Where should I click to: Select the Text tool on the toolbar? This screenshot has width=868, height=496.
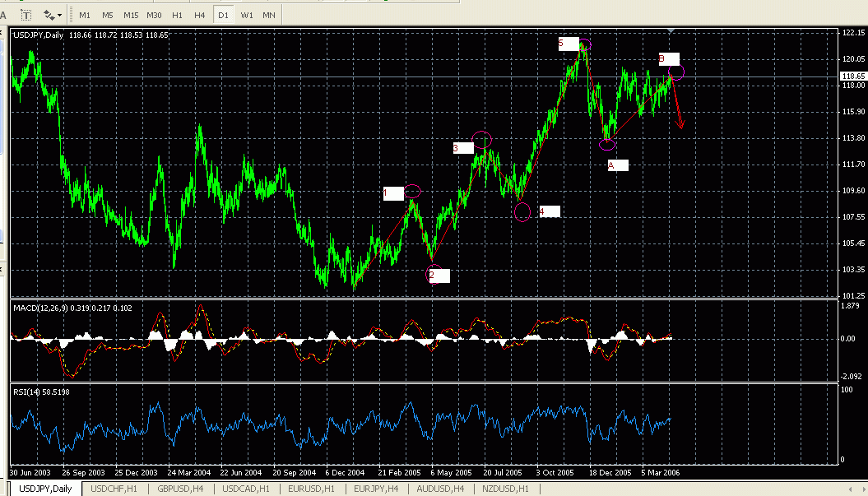pyautogui.click(x=4, y=15)
